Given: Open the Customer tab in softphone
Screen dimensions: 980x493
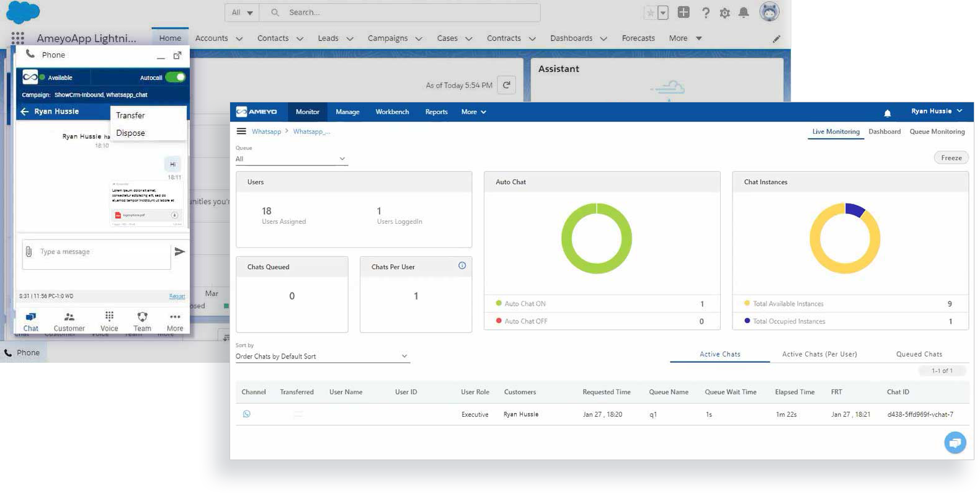Looking at the screenshot, I should pos(69,321).
